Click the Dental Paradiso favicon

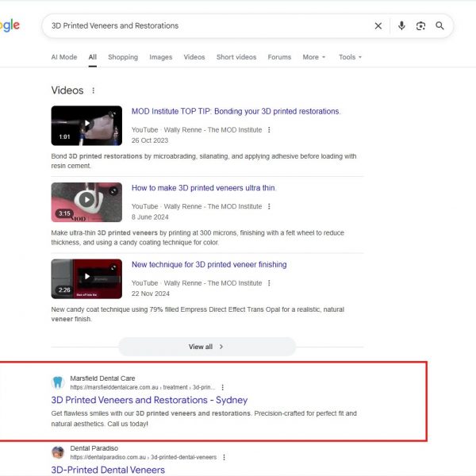58,452
